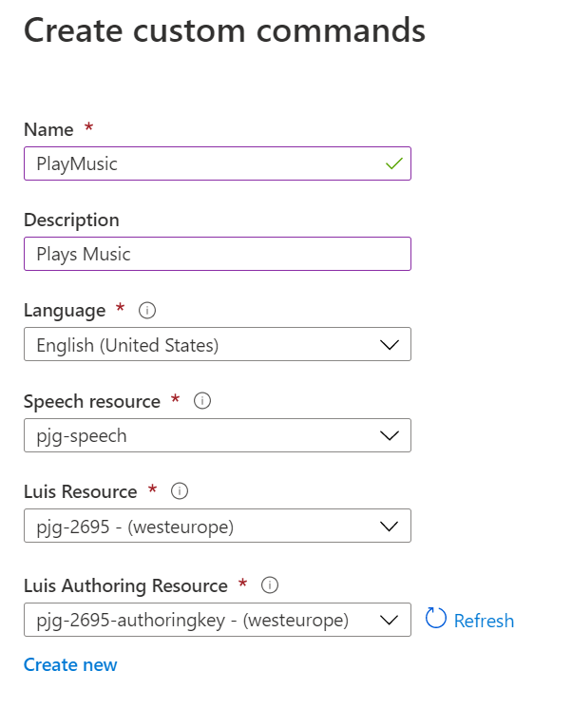Viewport: 572px width, 728px height.
Task: Click the circular Refresh arrow icon
Action: point(436,620)
